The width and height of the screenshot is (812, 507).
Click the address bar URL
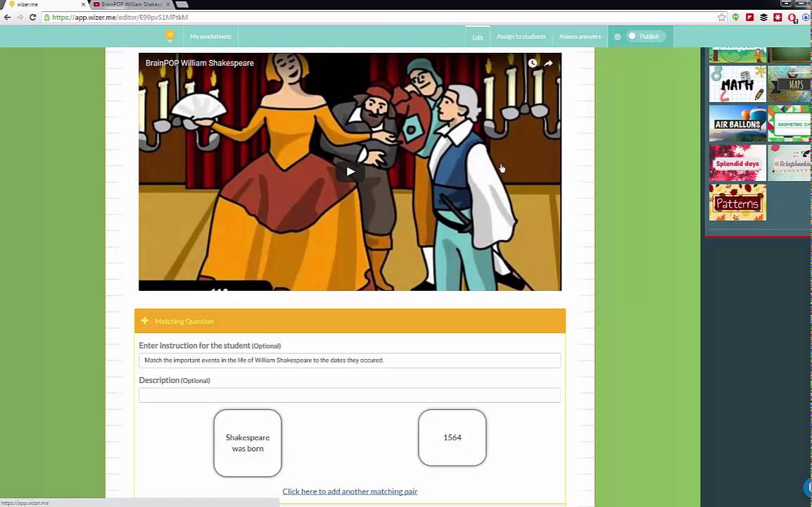coord(120,17)
